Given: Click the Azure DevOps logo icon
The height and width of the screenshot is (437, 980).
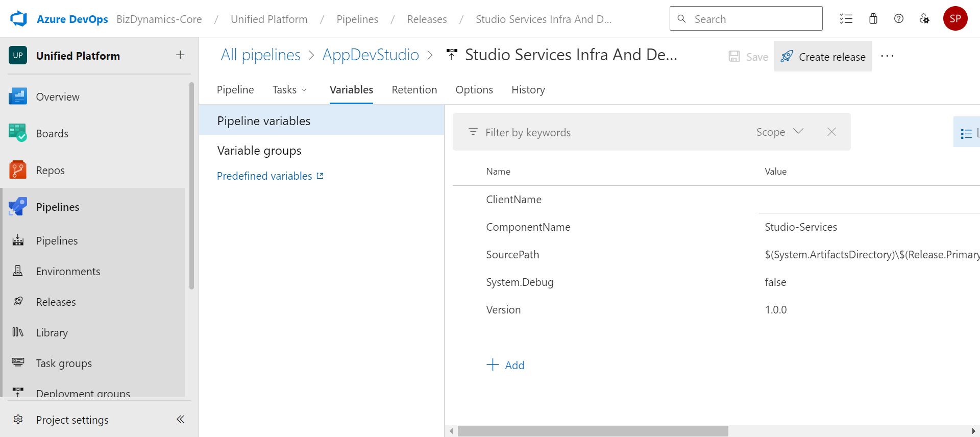Looking at the screenshot, I should tap(18, 19).
